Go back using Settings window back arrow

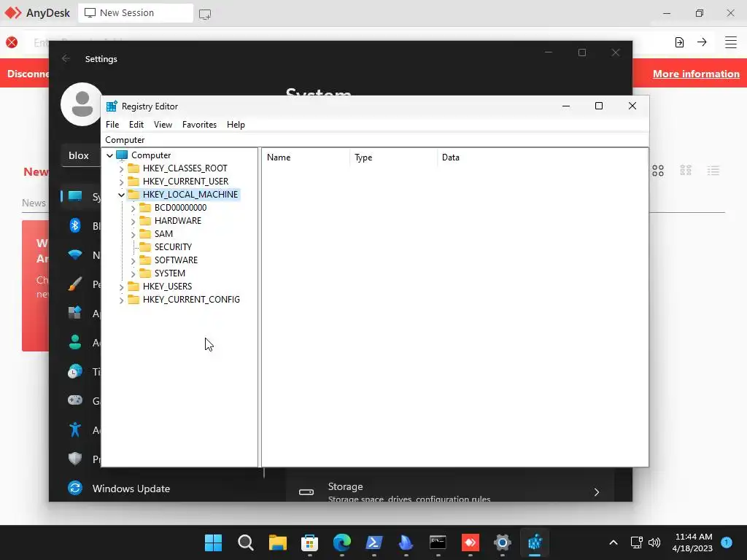pos(66,58)
